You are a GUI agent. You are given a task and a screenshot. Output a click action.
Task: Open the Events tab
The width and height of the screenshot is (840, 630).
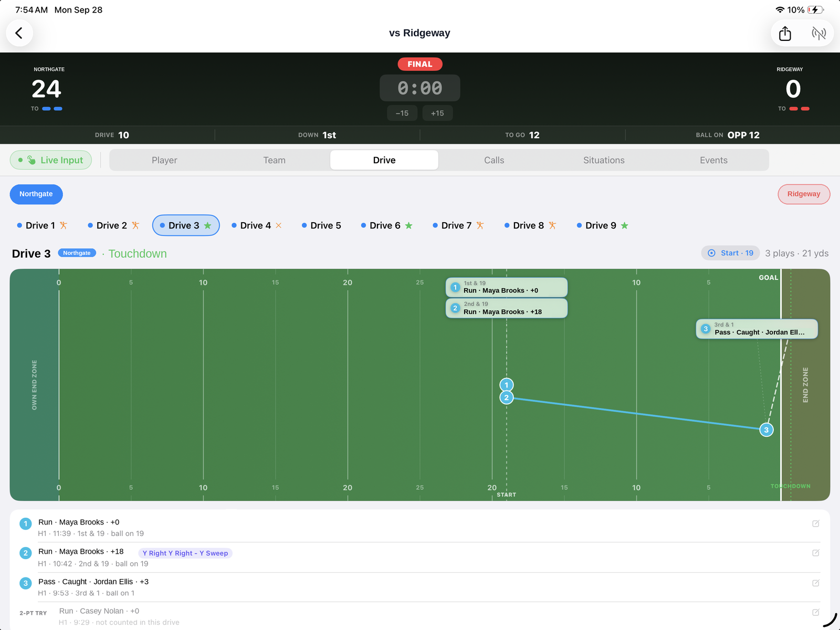pos(713,160)
